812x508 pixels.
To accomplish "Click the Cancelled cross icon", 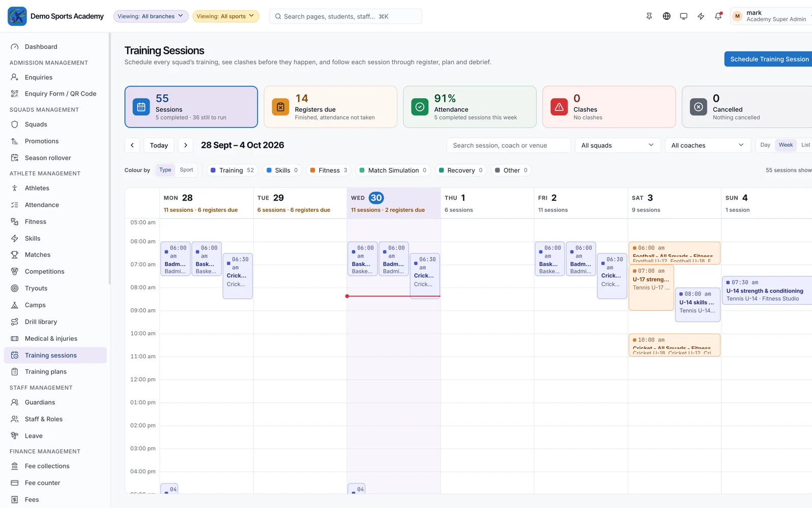I will coord(698,107).
